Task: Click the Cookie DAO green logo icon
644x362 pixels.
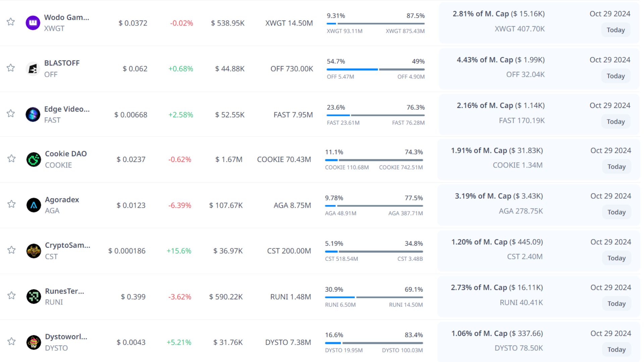Action: pos(34,160)
